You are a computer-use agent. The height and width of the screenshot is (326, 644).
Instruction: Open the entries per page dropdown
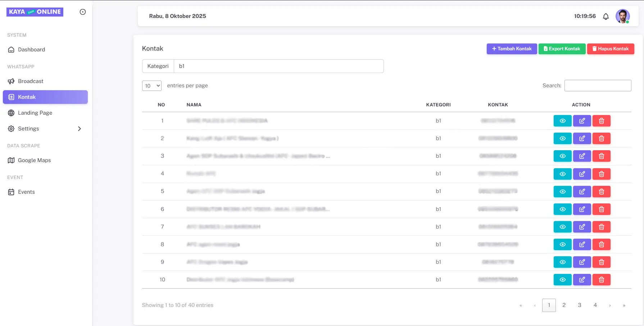click(x=152, y=86)
